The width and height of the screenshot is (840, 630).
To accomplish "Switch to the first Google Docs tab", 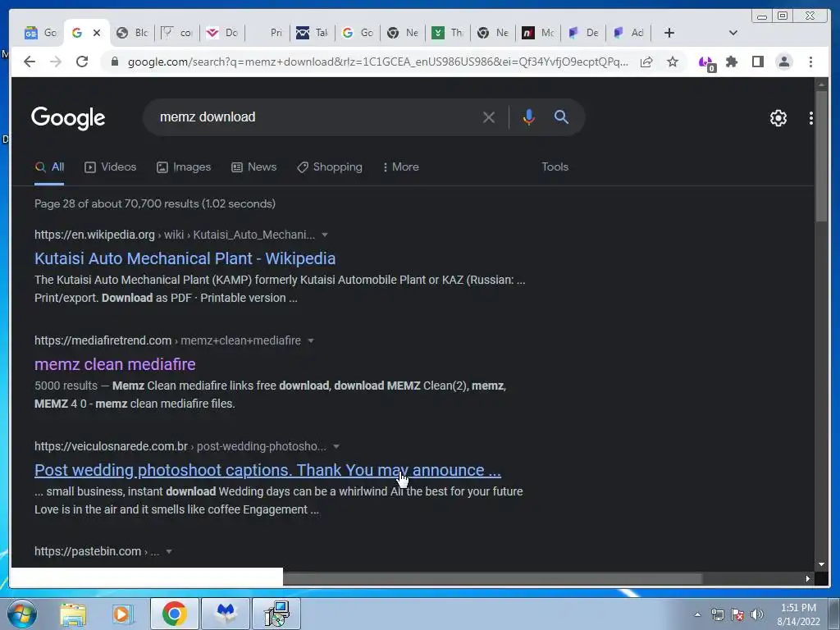I will click(x=41, y=33).
